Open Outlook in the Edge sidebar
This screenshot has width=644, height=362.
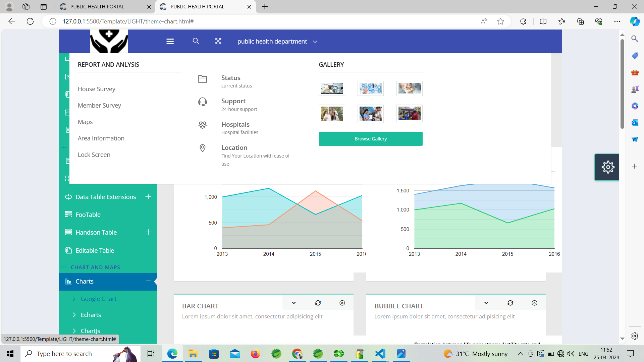635,122
